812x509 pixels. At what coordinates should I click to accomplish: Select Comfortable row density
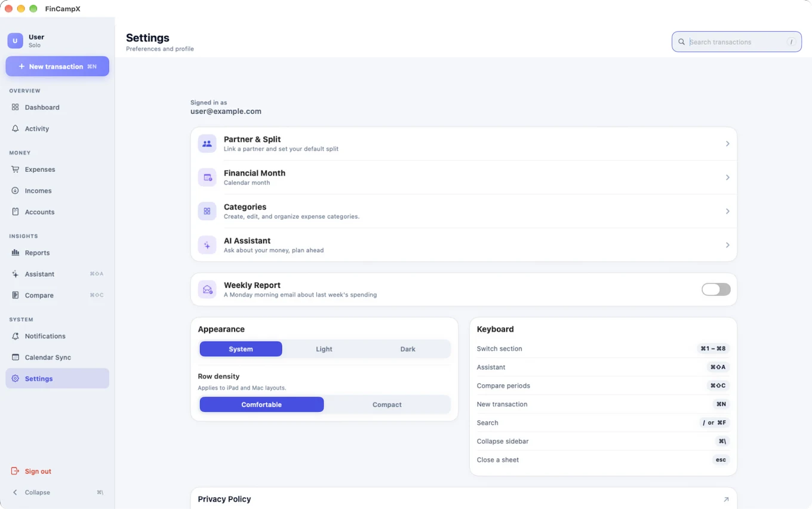tap(262, 405)
